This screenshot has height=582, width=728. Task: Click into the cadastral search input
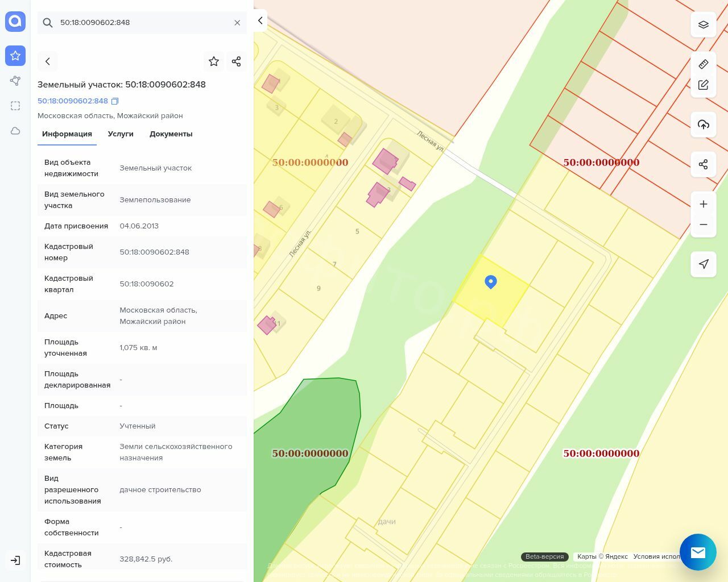click(x=142, y=23)
